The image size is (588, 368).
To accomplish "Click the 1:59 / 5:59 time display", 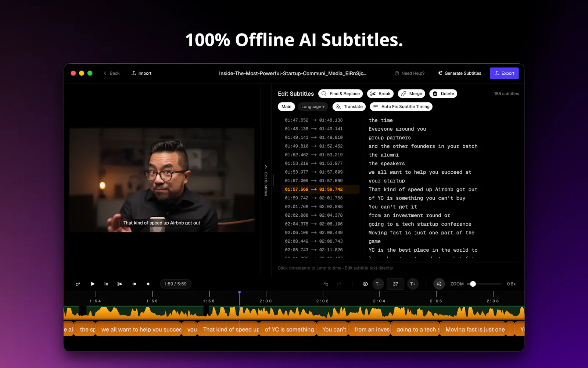I will point(176,284).
